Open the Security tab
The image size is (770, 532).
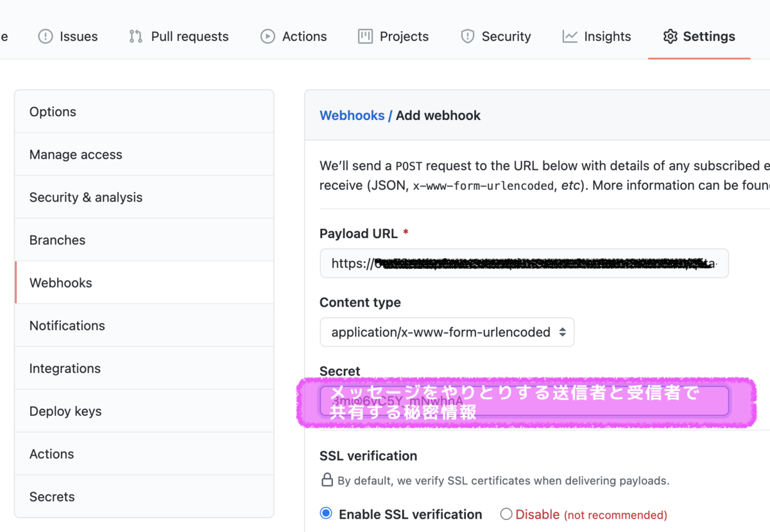496,37
